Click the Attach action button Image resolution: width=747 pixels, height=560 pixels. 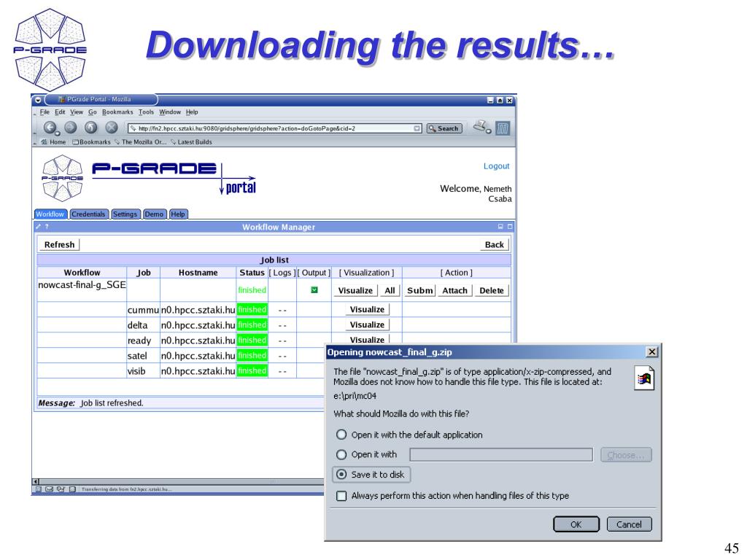455,290
